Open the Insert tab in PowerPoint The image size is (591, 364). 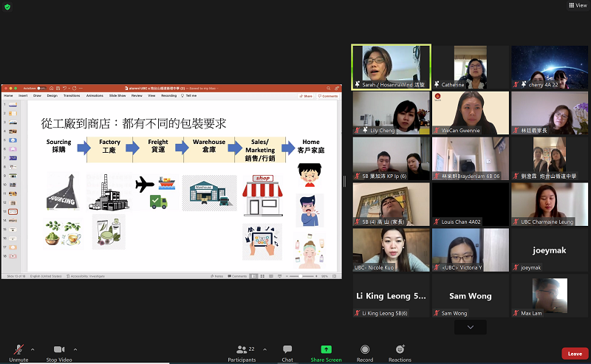click(x=23, y=96)
